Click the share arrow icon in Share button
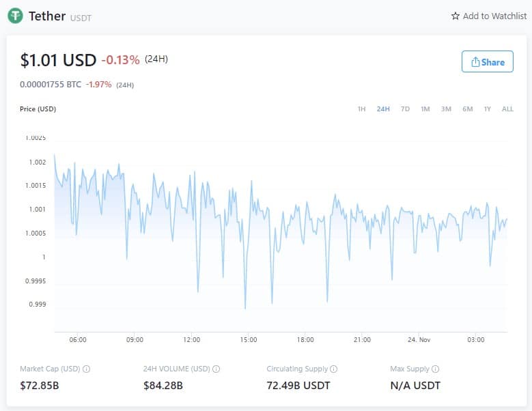The image size is (532, 411). (x=475, y=62)
